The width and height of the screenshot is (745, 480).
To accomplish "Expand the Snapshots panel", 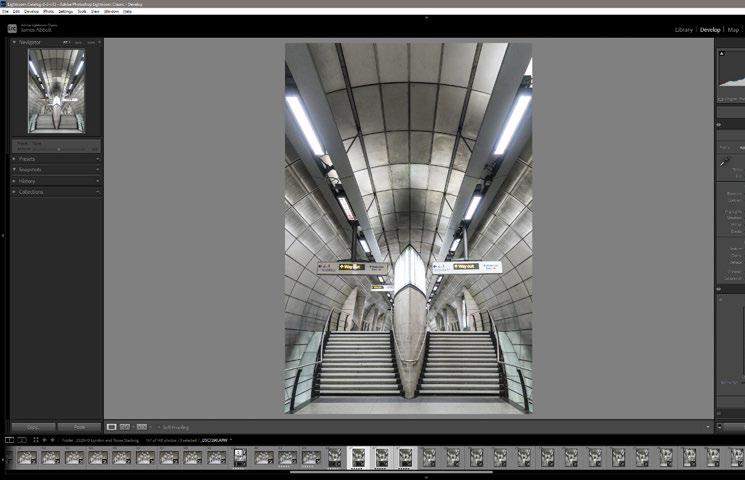I will 29,169.
